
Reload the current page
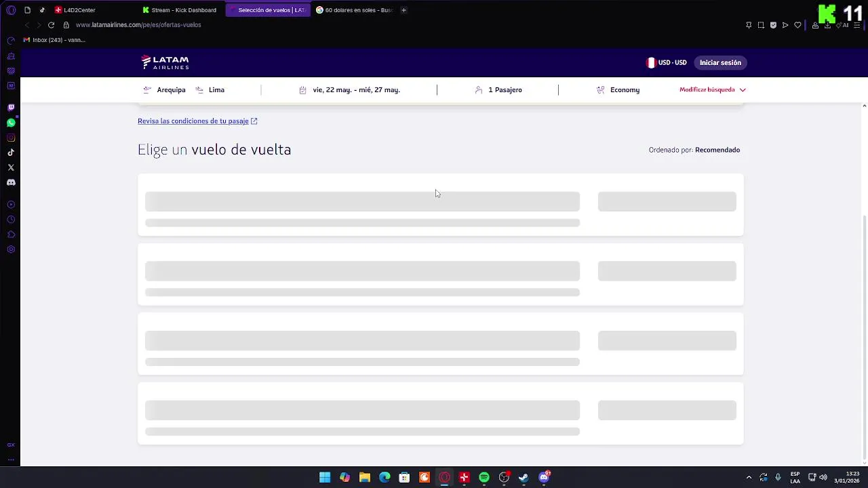[51, 25]
